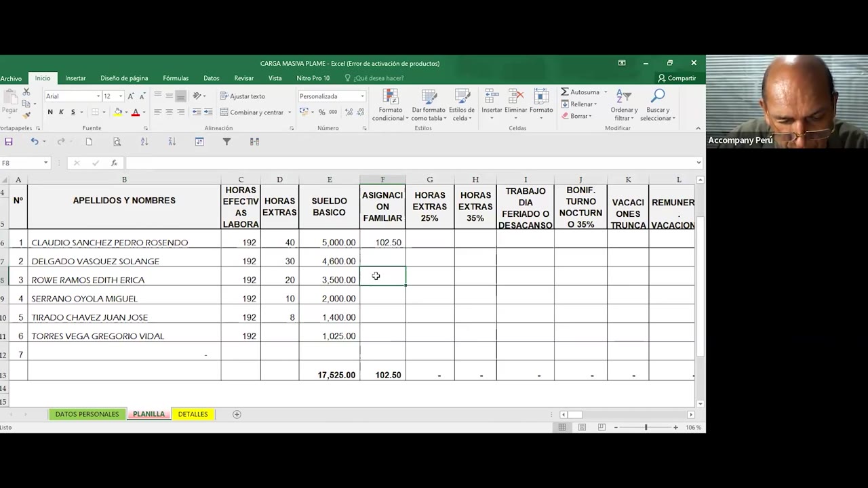Open the font size 12 dropdown

click(121, 96)
